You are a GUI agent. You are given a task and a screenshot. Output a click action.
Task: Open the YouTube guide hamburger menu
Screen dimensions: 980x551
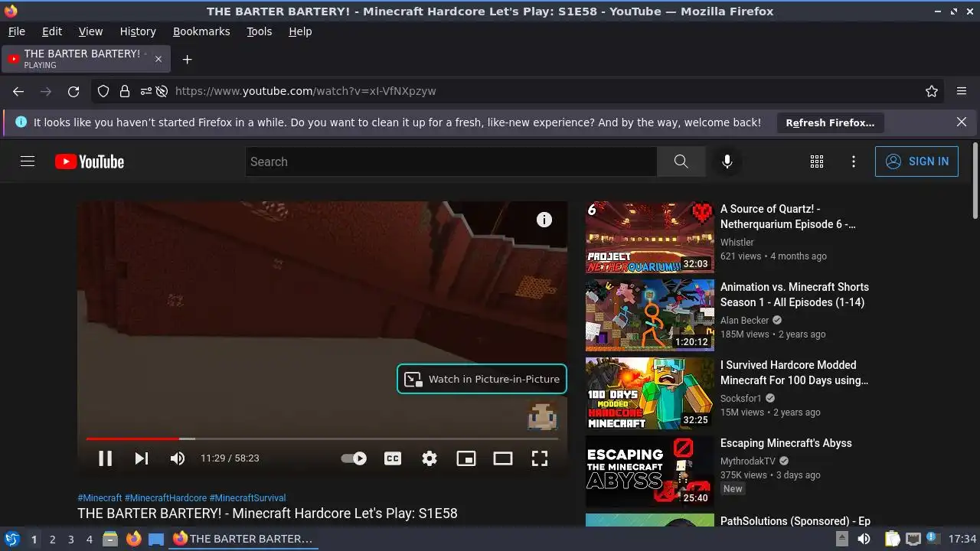point(28,161)
